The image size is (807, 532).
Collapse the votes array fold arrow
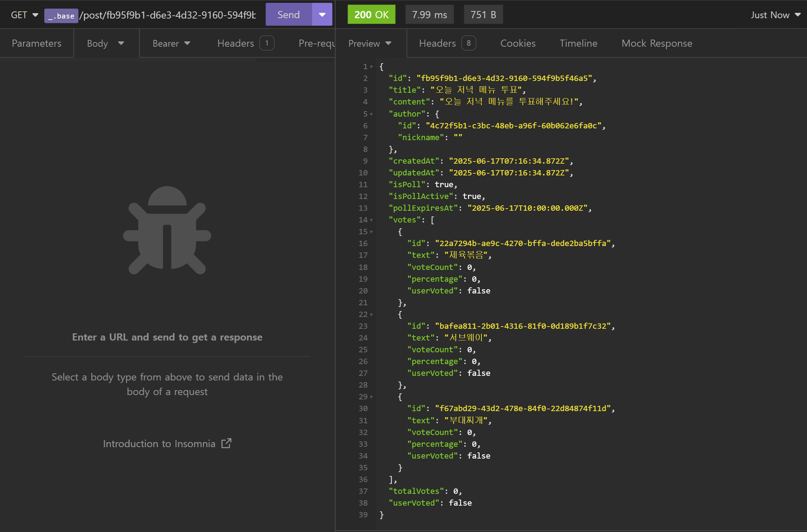pyautogui.click(x=371, y=220)
